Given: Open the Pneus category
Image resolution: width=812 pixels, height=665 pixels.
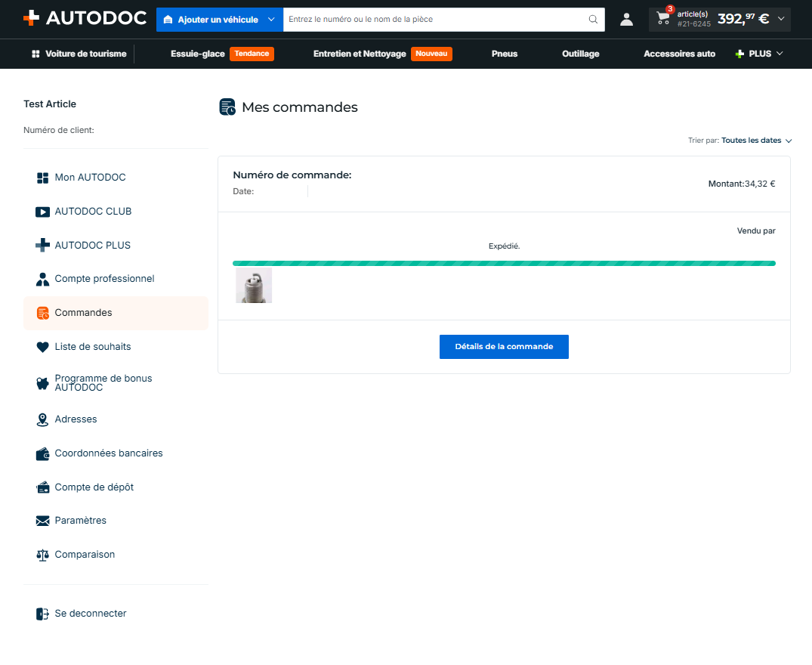Looking at the screenshot, I should click(505, 54).
